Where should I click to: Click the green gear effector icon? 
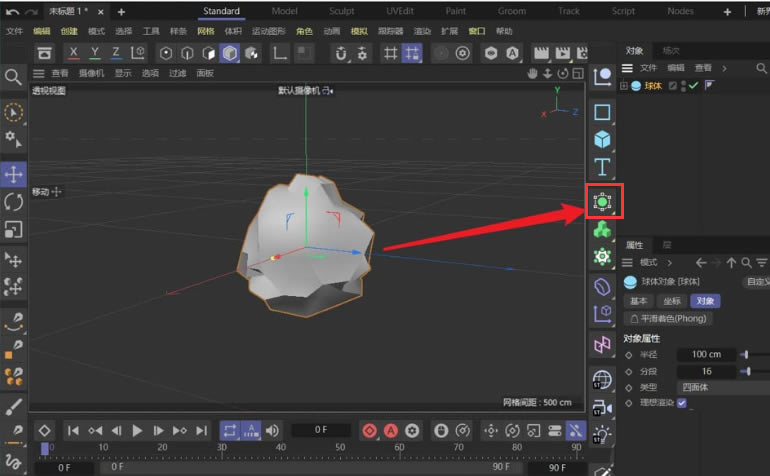pyautogui.click(x=602, y=257)
